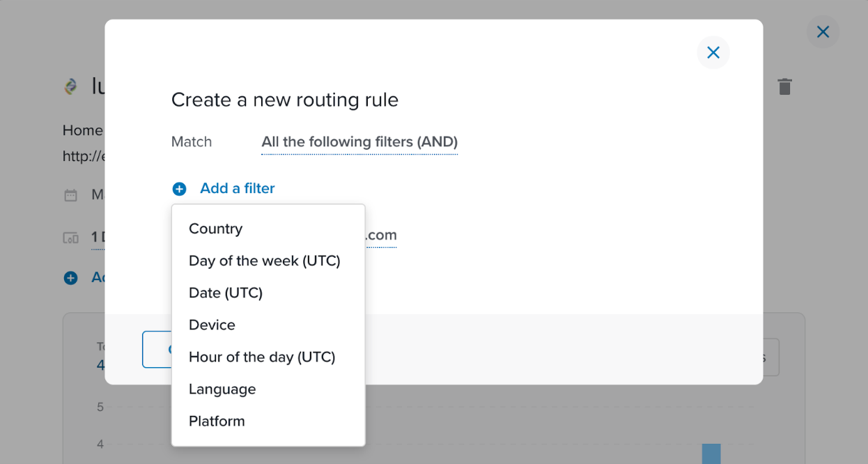Viewport: 868px width, 464px height.
Task: Choose Hour of the day (UTC) filter
Action: pyautogui.click(x=262, y=357)
